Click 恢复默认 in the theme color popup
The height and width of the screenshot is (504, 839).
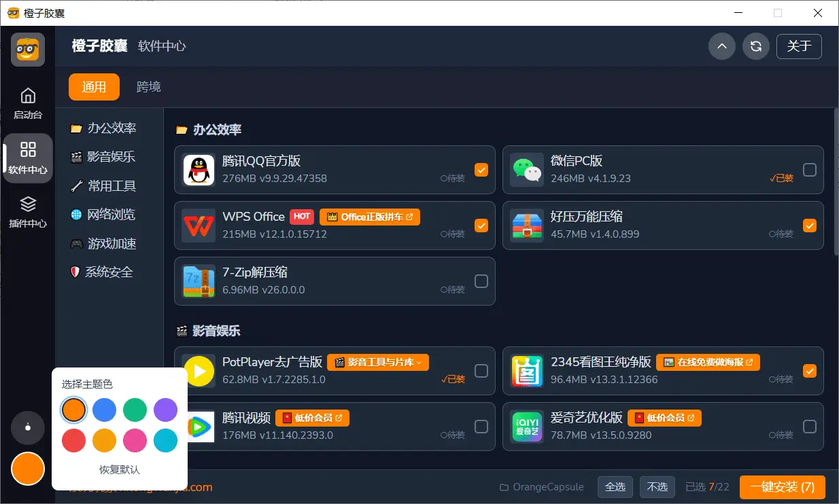coord(120,469)
